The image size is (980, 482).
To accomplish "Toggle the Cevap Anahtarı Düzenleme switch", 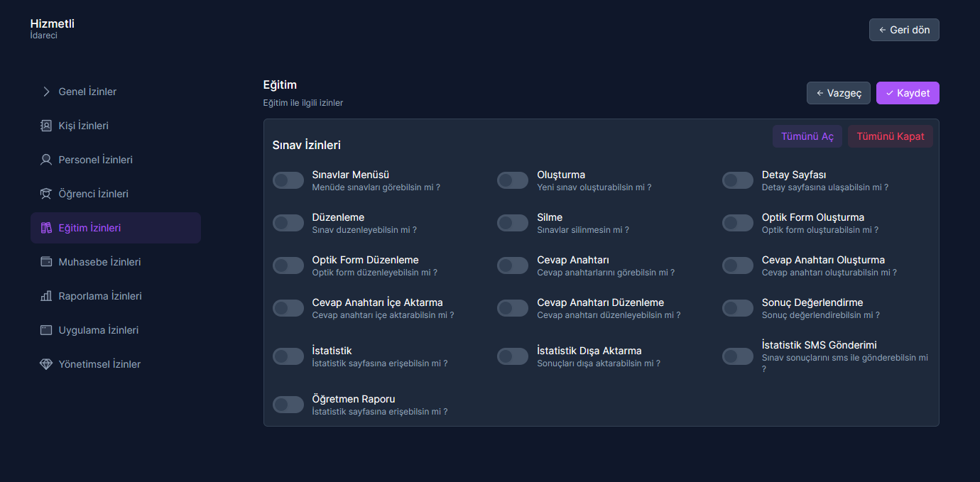I will pos(513,308).
